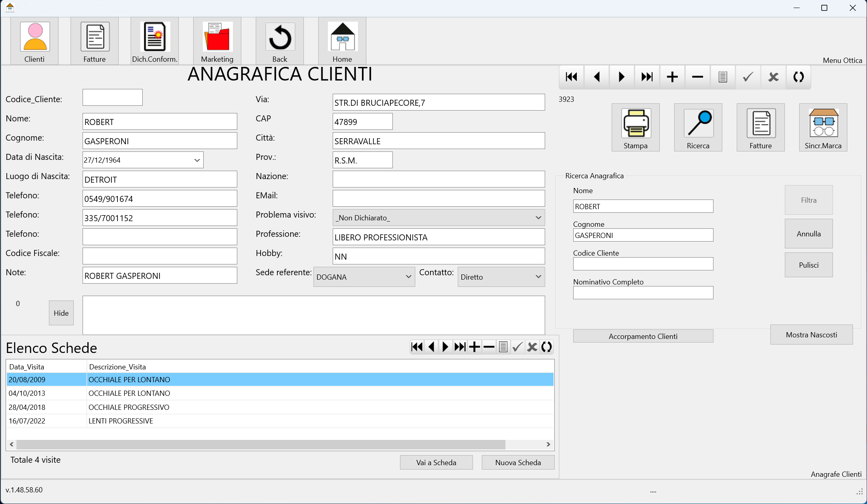
Task: Click the Annulla button
Action: [809, 234]
